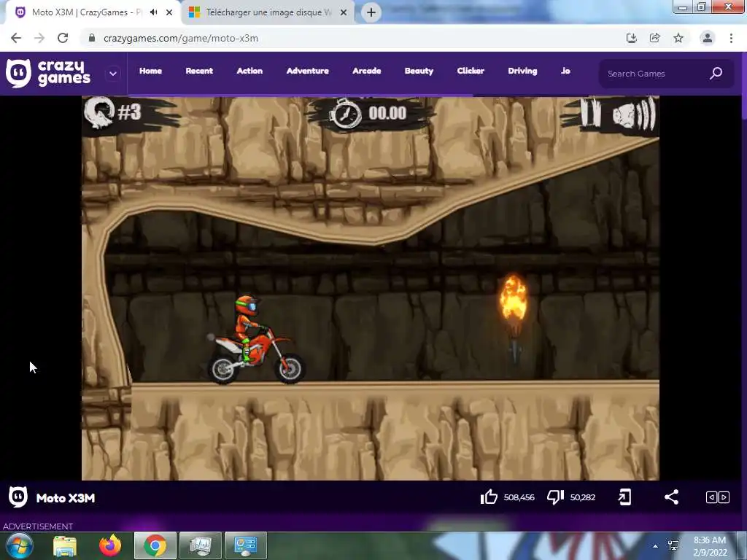The width and height of the screenshot is (747, 560).
Task: Reload the page with refresh icon
Action: point(63,38)
